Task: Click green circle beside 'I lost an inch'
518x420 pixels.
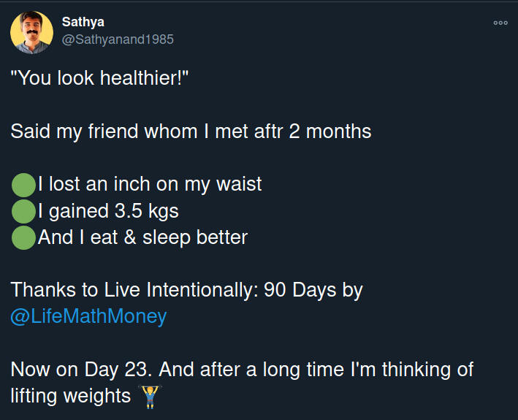Action: click(23, 185)
